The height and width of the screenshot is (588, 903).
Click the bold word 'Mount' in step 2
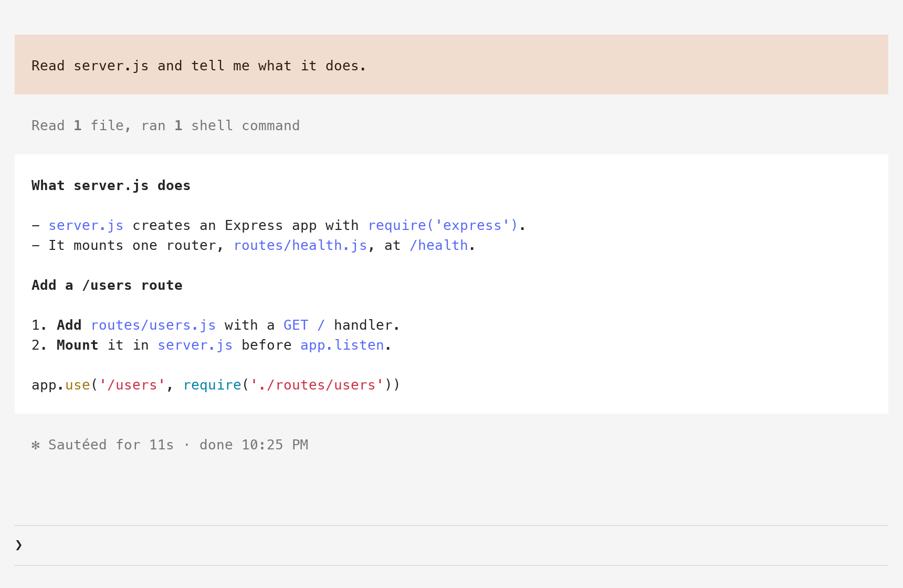click(x=78, y=345)
